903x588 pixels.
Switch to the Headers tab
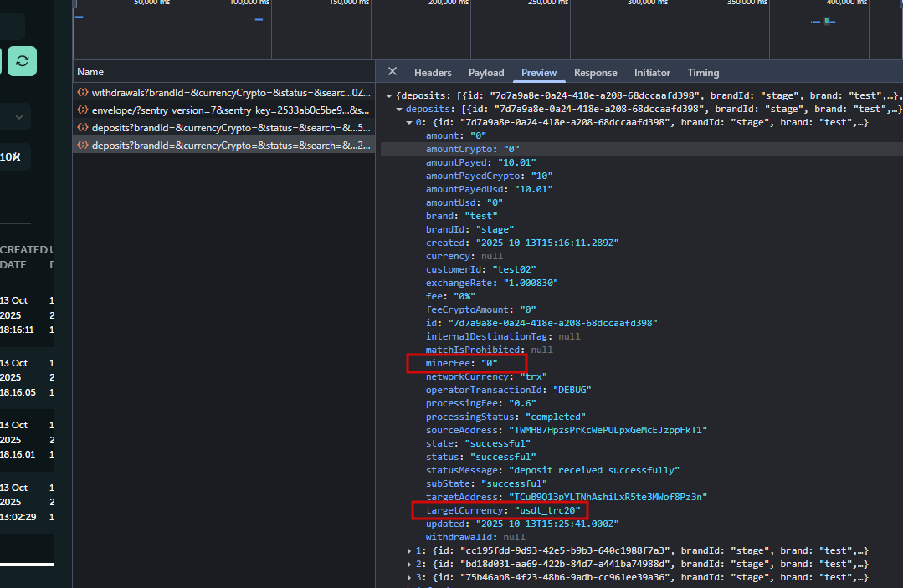point(433,73)
